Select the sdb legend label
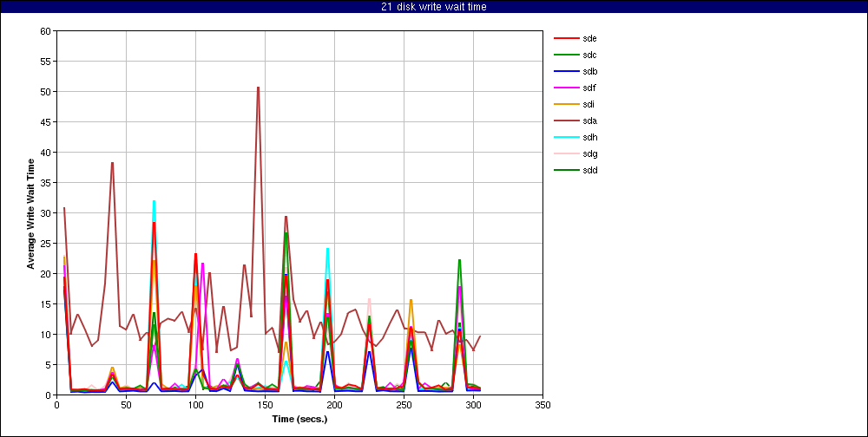The image size is (868, 437). tap(589, 71)
